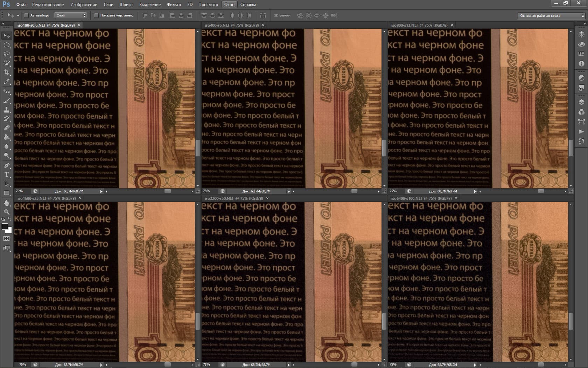
Task: Open the Основная рабочая среда workspace dropdown
Action: click(x=551, y=16)
